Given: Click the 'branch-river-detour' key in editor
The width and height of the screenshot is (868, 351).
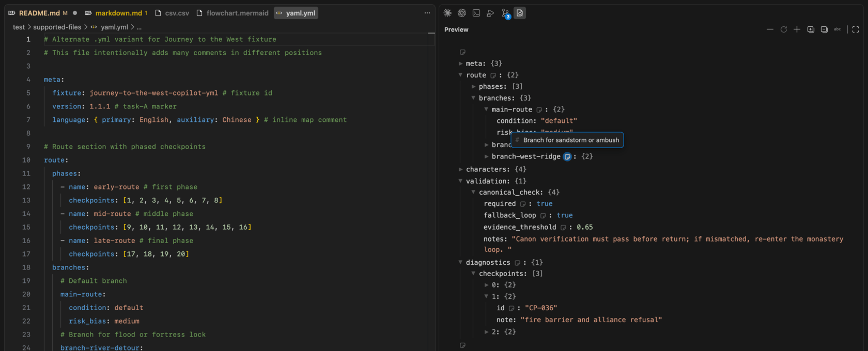Looking at the screenshot, I should [100, 348].
